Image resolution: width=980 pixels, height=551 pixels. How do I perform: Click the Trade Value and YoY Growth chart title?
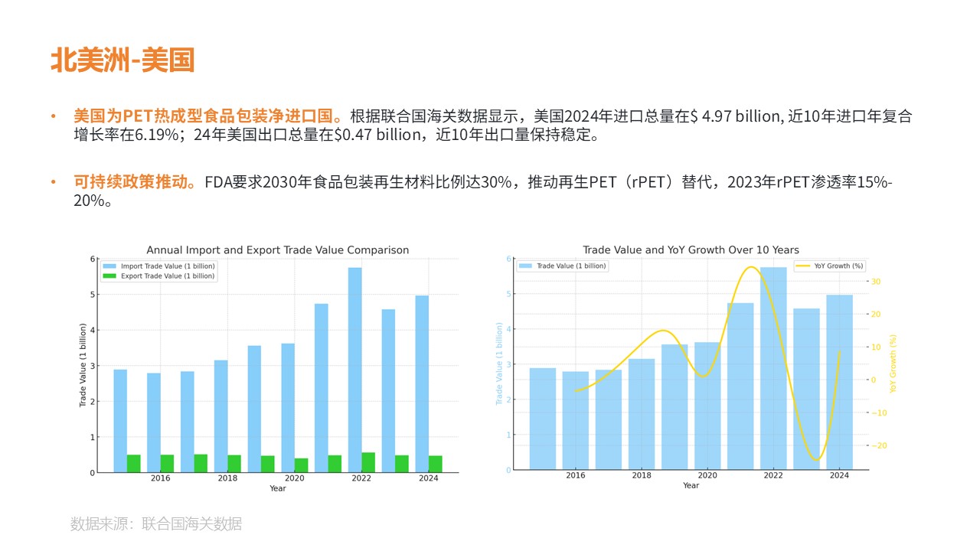coord(691,250)
